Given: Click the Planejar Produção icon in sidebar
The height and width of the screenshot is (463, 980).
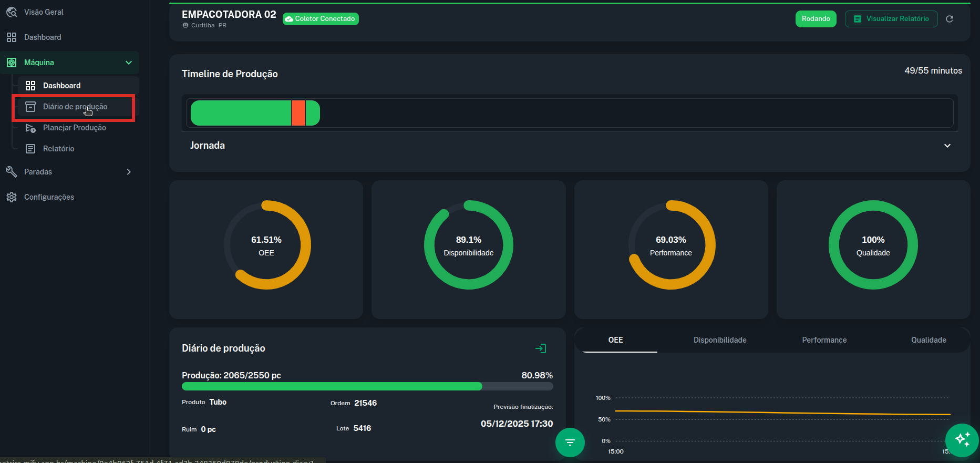Looking at the screenshot, I should (30, 128).
